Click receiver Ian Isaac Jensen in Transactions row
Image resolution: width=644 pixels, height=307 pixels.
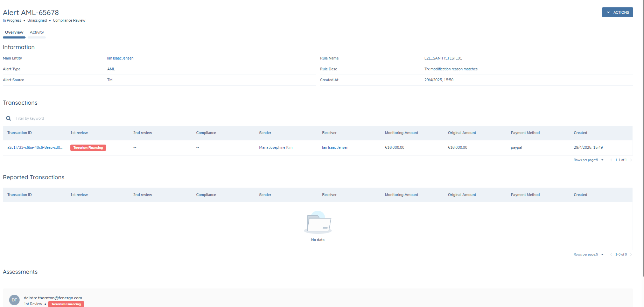tap(335, 148)
